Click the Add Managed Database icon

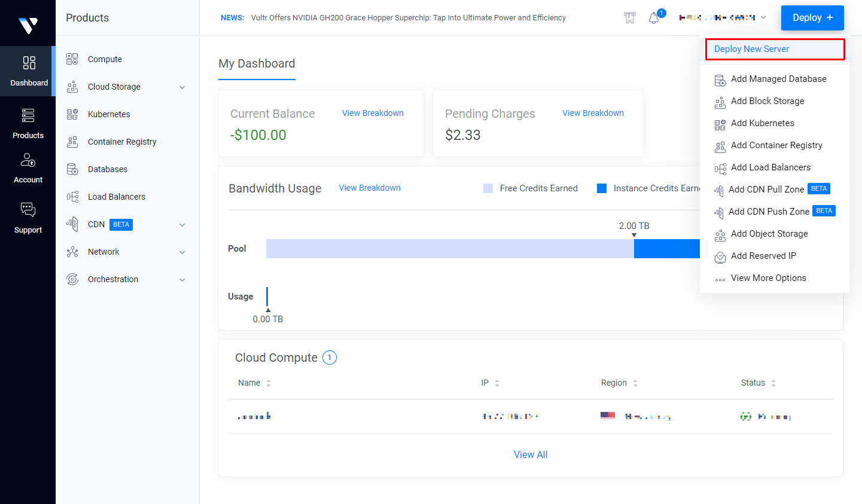(720, 80)
